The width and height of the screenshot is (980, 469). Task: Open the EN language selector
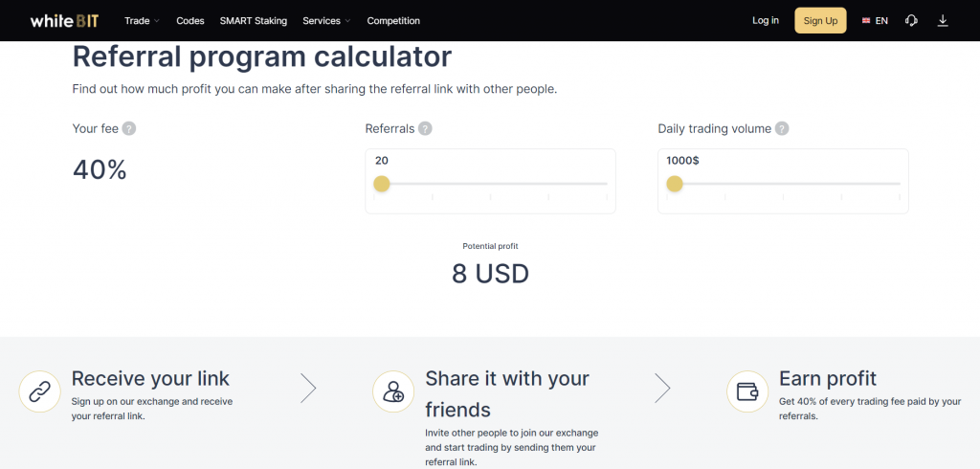click(x=875, y=21)
